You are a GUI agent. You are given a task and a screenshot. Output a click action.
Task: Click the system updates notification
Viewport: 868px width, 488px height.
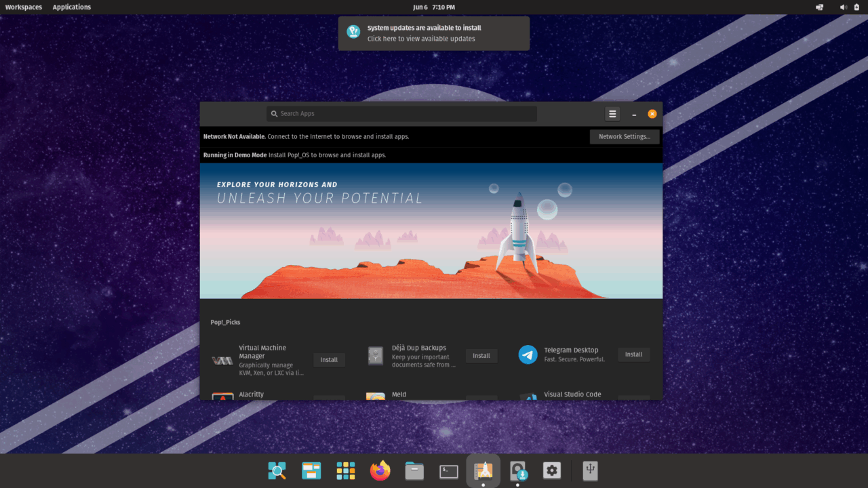point(434,33)
